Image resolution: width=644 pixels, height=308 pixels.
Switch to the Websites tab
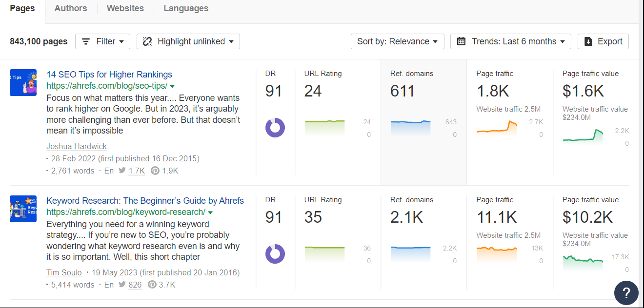pos(125,8)
